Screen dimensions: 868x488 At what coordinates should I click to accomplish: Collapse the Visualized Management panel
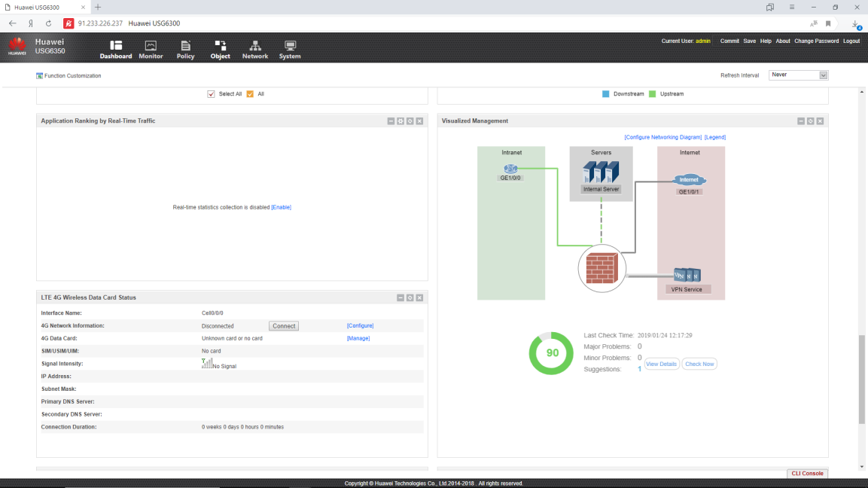(x=801, y=120)
